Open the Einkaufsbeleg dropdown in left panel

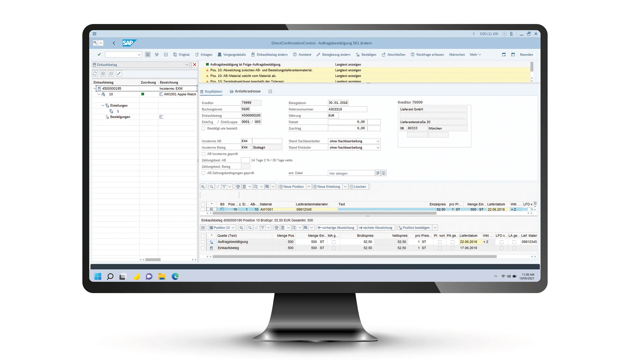(187, 65)
